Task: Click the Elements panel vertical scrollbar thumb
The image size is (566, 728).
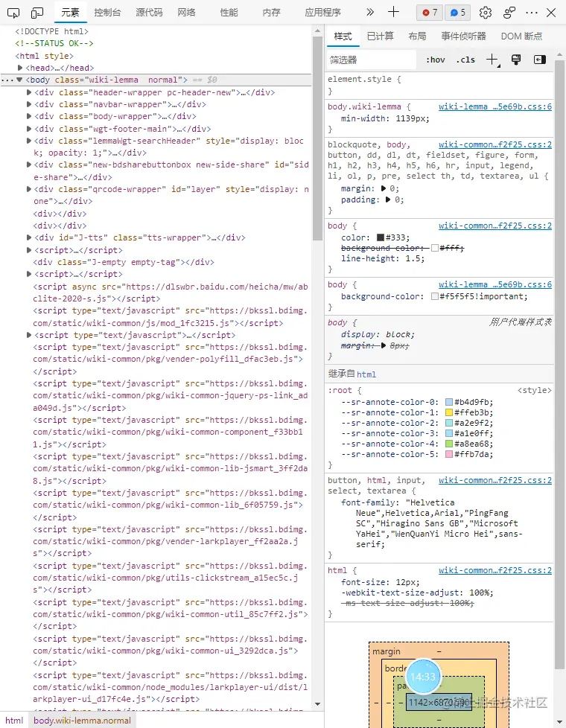Action: 317,138
